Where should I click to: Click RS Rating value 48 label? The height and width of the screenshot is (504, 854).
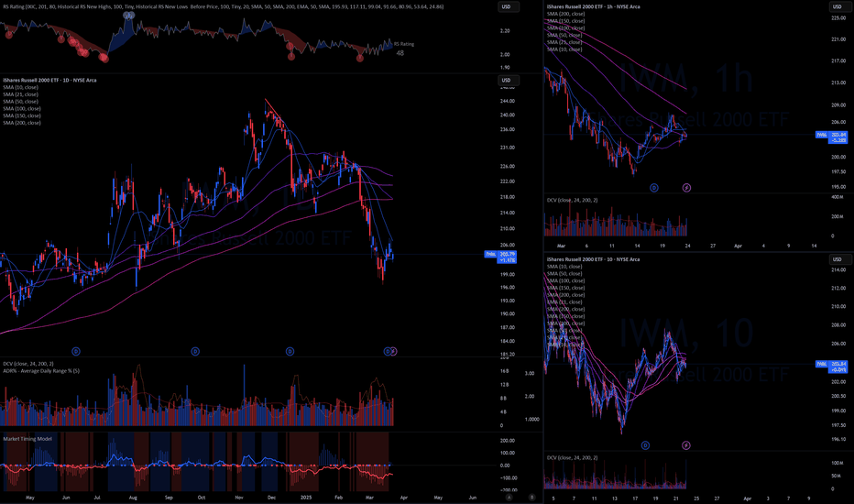400,53
